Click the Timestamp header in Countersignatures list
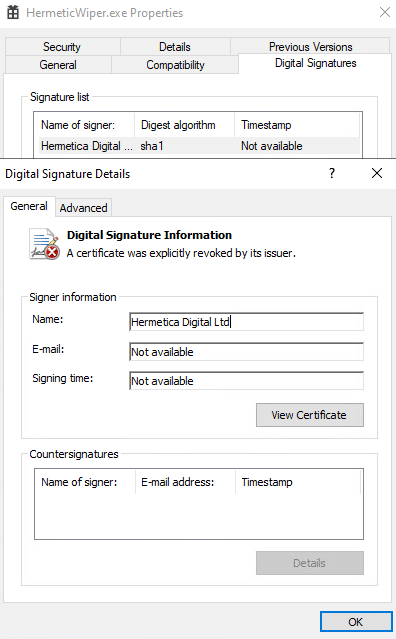 tap(298, 482)
